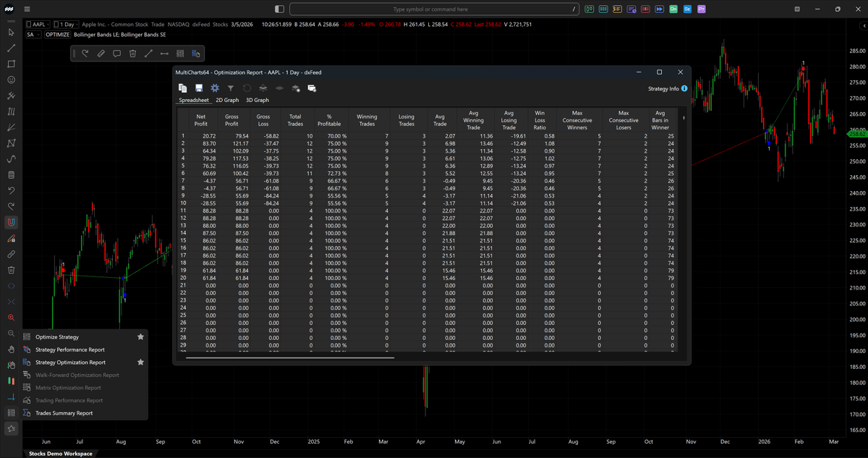Open the emoji/smiley tool
868x458 pixels.
click(x=11, y=80)
